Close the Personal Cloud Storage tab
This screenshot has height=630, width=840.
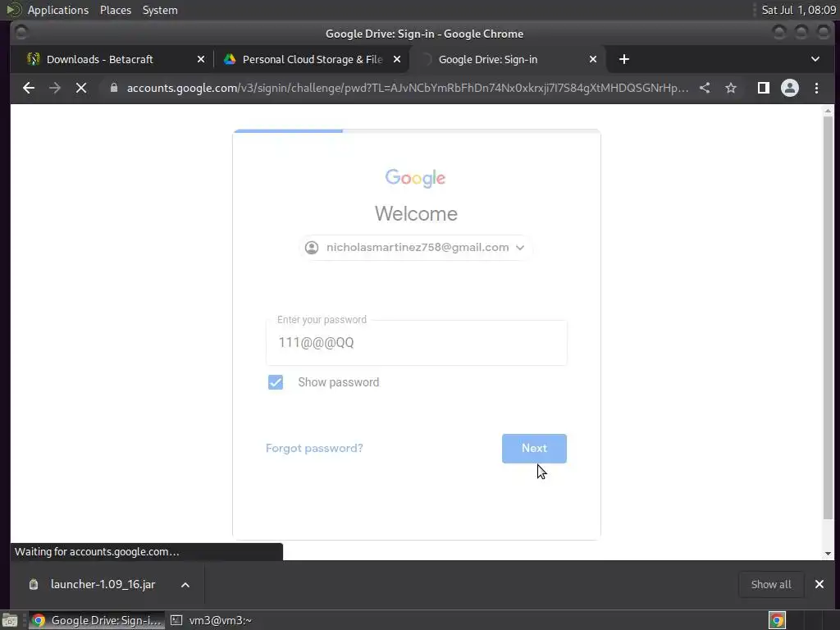pyautogui.click(x=397, y=59)
